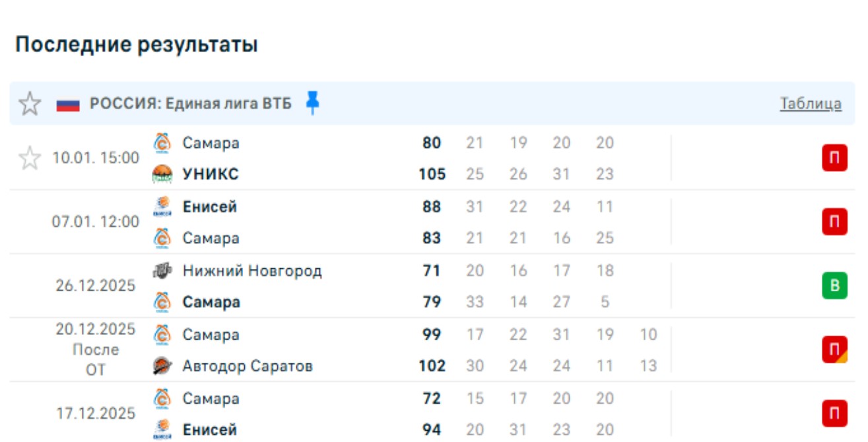
Task: Pin the Единая лига ВТБ league
Action: tap(313, 103)
